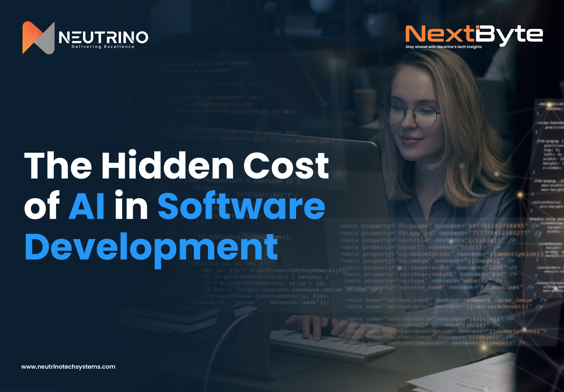This screenshot has height=392, width=564.
Task: Click the glowing network node near the keyboard
Action: click(x=484, y=348)
